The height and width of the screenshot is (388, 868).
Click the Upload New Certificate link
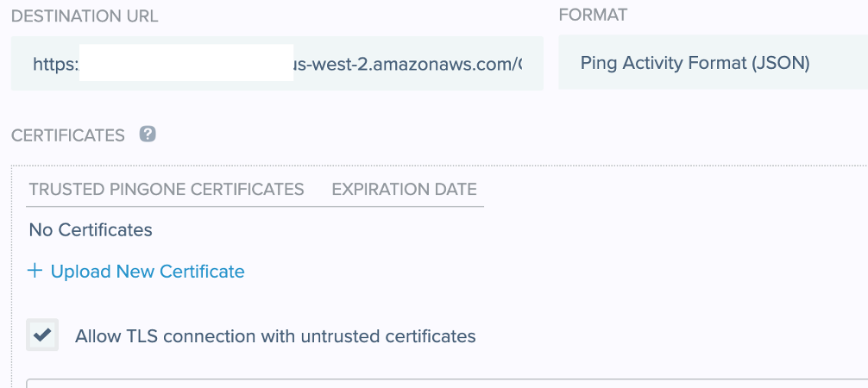pyautogui.click(x=148, y=272)
